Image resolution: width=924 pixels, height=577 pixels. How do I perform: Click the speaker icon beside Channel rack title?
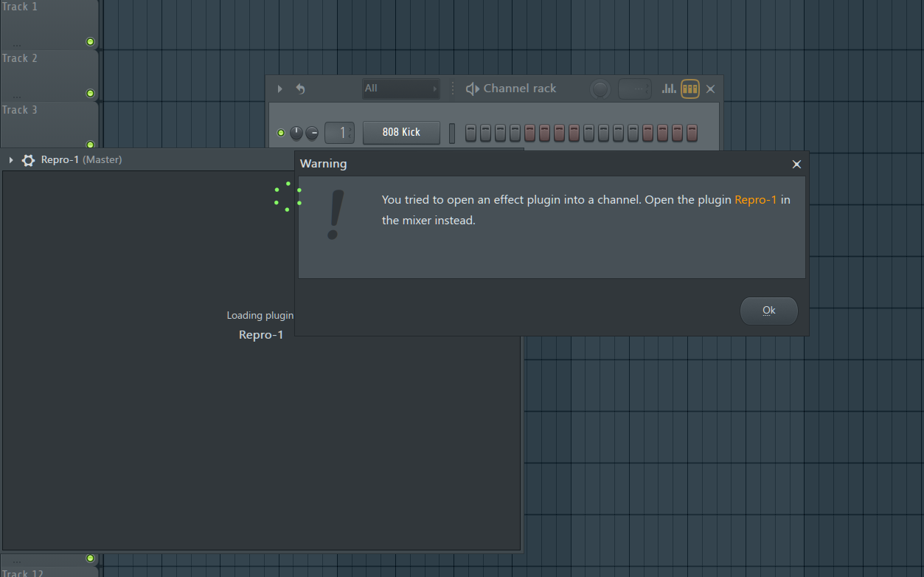(473, 89)
